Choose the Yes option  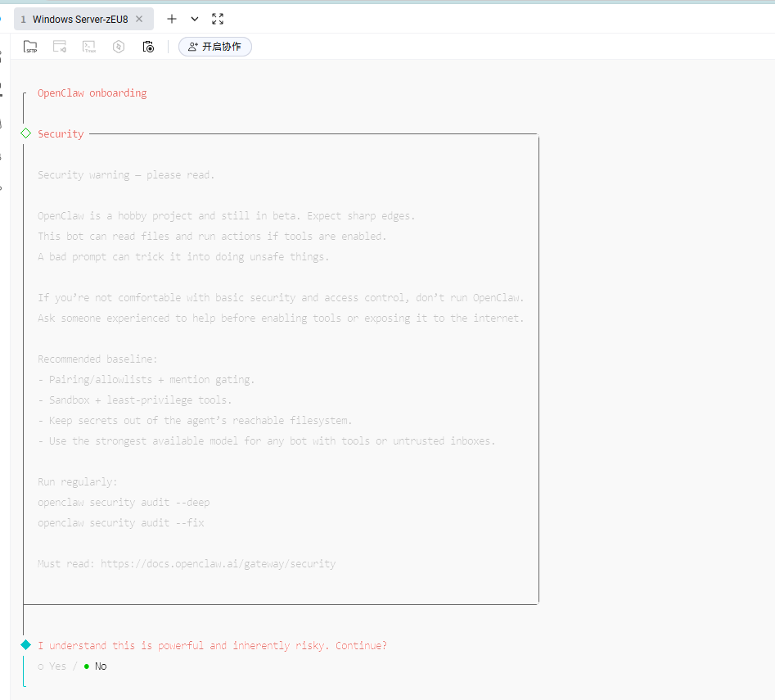click(x=52, y=666)
